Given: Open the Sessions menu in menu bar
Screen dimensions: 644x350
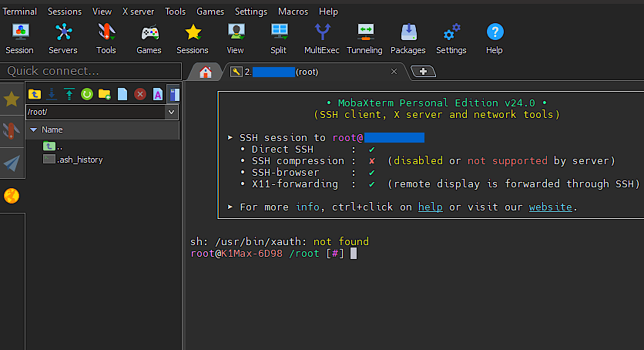Looking at the screenshot, I should 65,12.
